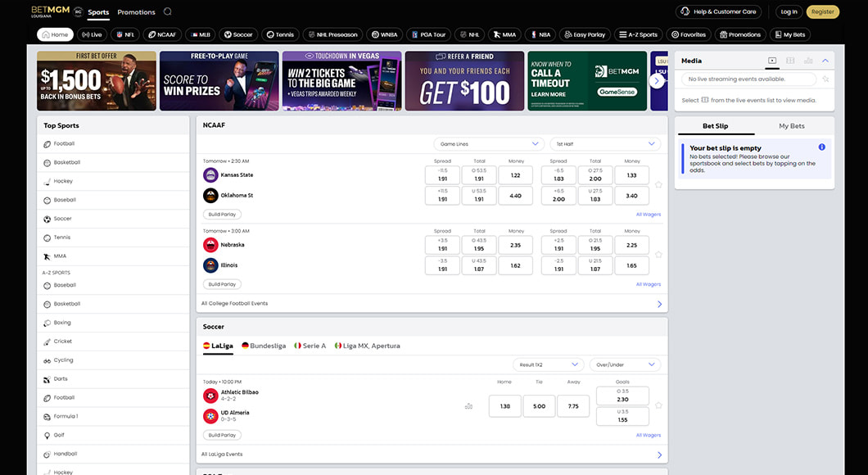868x475 pixels.
Task: Click the Formula 1 sidebar icon
Action: pos(47,416)
